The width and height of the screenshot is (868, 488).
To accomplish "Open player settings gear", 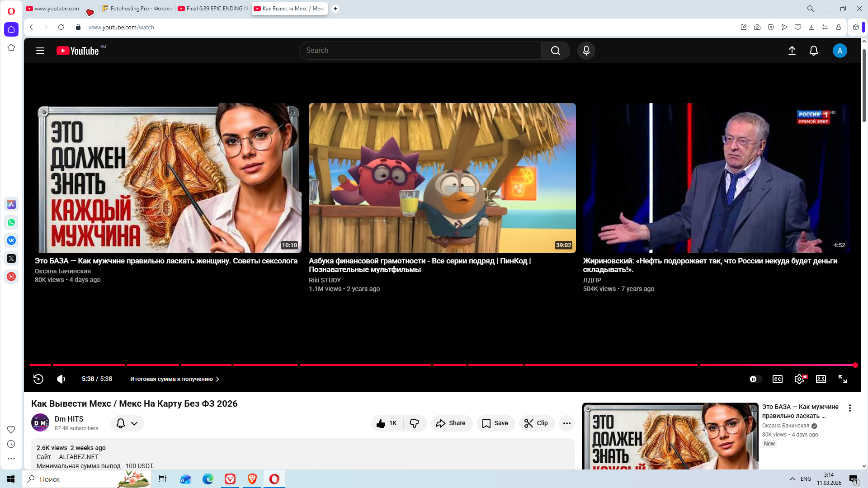I will pos(799,379).
